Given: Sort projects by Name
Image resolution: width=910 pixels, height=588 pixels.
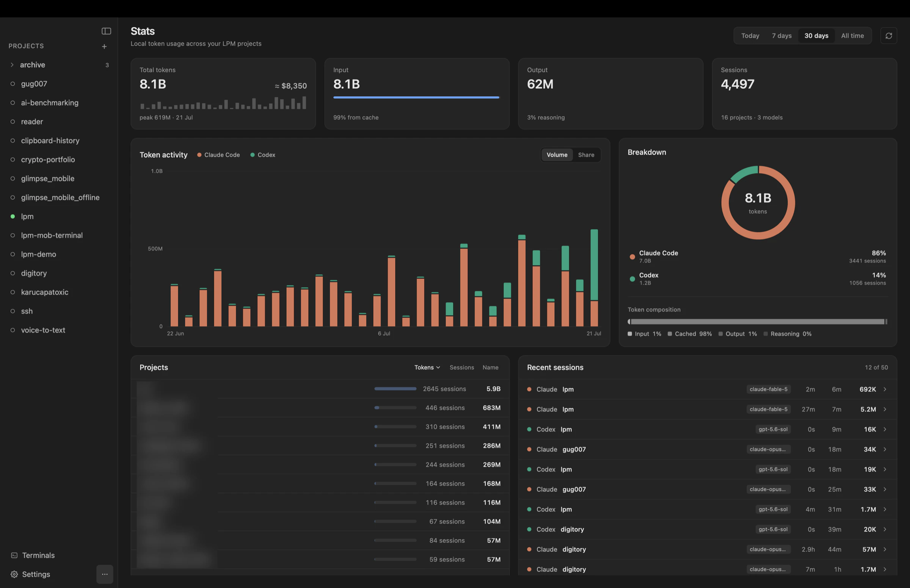Looking at the screenshot, I should coord(490,367).
